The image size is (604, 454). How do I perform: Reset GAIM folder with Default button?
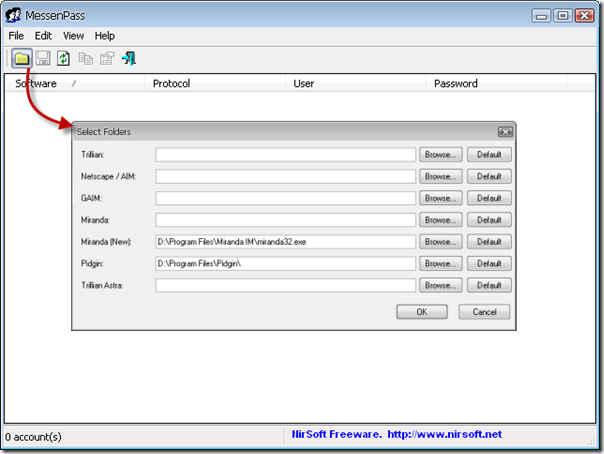(x=489, y=198)
